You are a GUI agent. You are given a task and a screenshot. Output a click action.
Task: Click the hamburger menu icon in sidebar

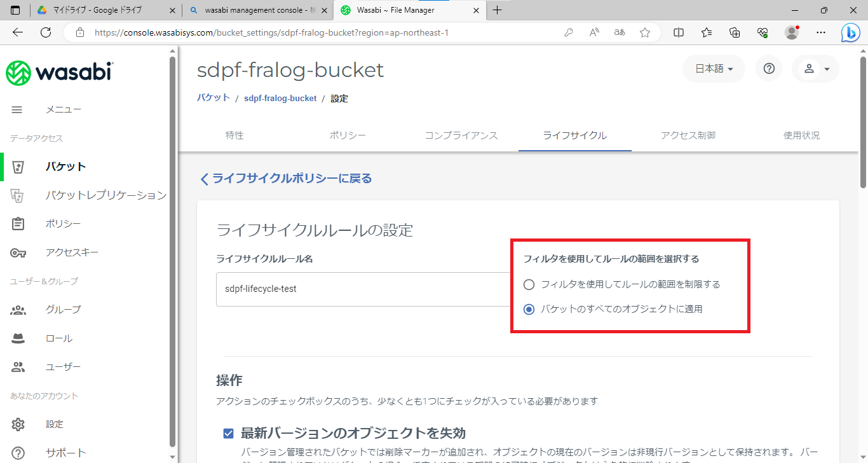click(17, 109)
